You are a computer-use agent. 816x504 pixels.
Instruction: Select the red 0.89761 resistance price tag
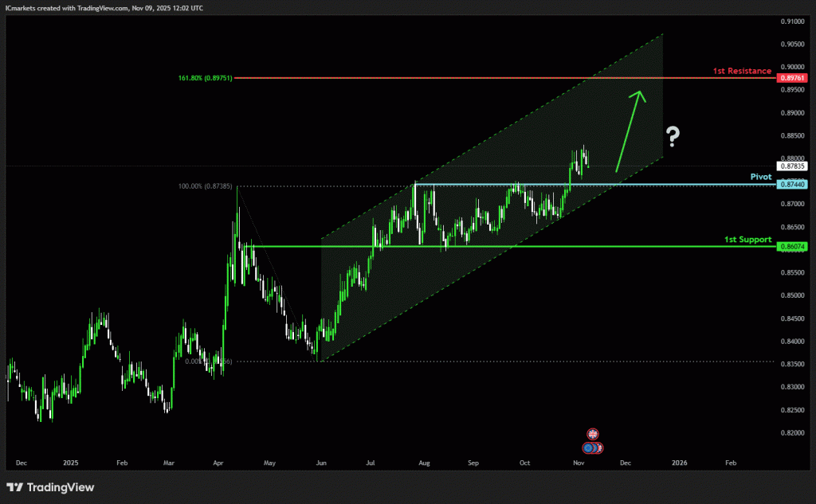pos(793,78)
